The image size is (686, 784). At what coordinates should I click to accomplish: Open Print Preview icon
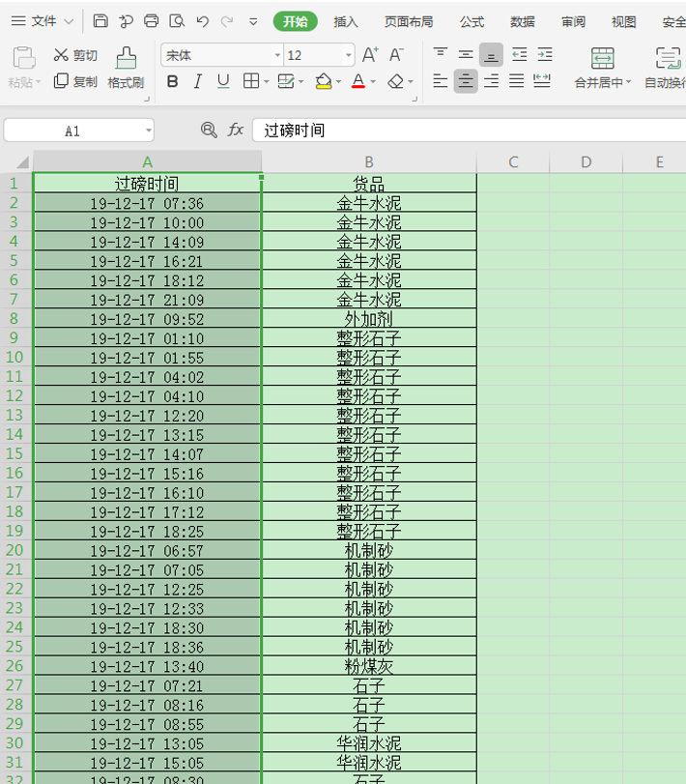coord(177,21)
